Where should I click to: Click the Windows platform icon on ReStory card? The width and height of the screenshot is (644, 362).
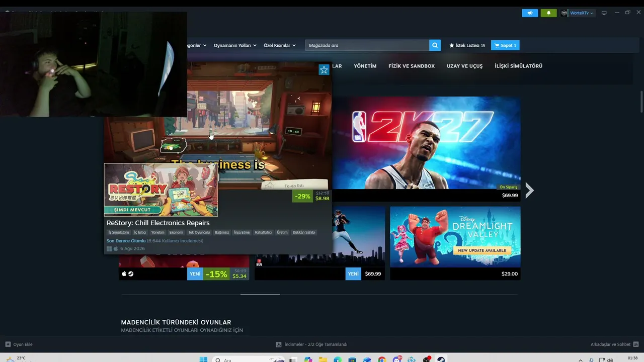[109, 249]
